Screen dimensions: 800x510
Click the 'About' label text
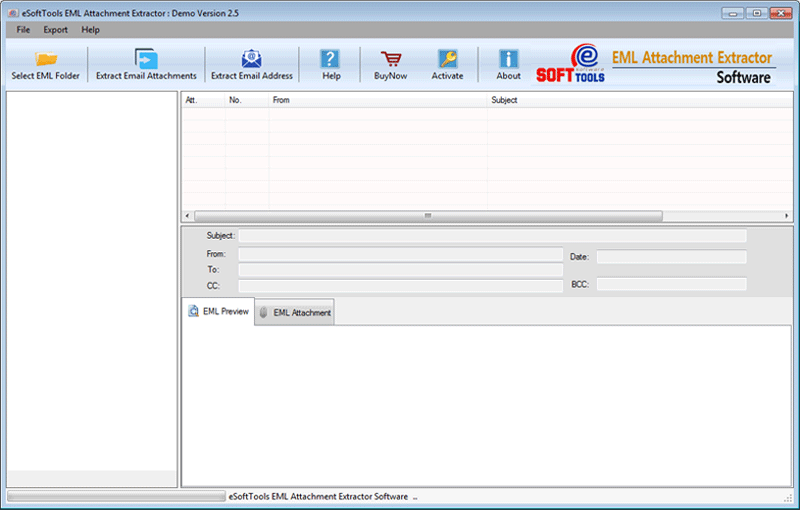(x=509, y=75)
